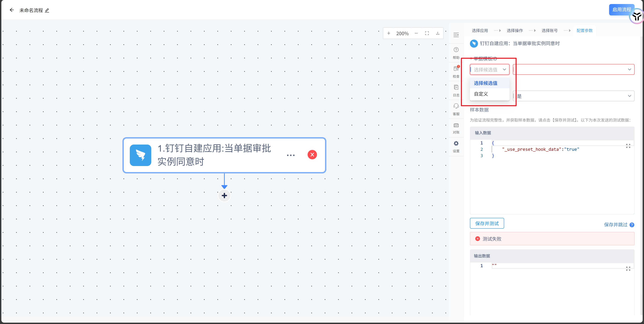Switch to the 选择操作 step tab

point(515,31)
